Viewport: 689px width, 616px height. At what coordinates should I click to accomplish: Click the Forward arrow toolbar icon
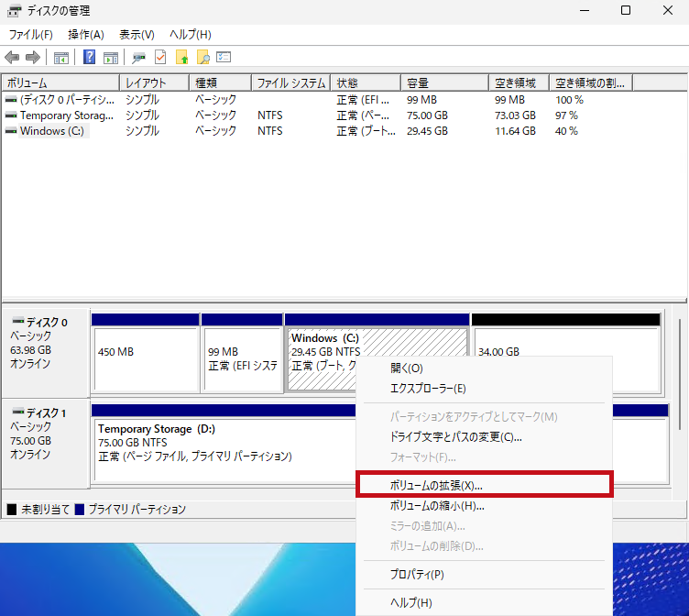point(33,57)
